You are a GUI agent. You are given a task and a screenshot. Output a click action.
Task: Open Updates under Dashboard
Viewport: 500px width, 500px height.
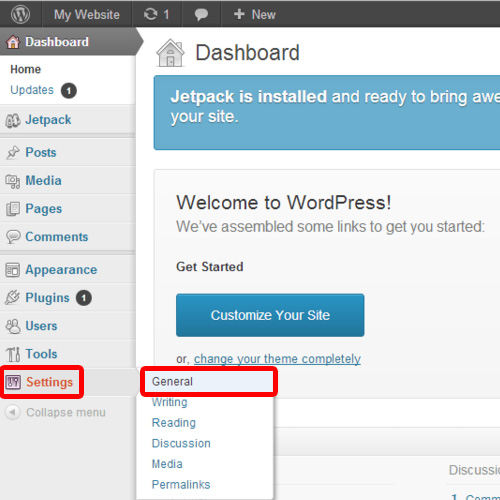(x=32, y=90)
